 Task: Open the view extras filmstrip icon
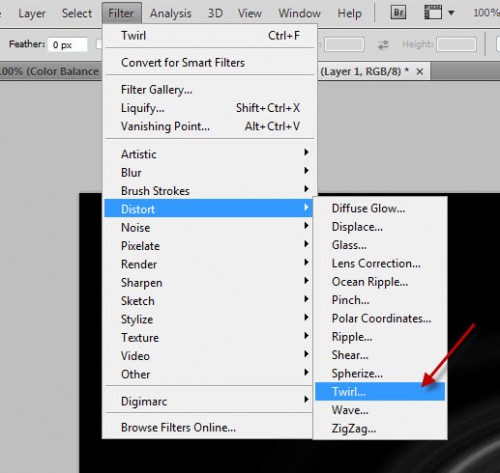coord(433,13)
